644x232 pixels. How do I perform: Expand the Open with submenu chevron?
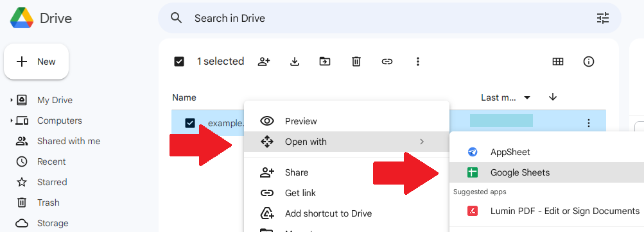click(x=422, y=142)
